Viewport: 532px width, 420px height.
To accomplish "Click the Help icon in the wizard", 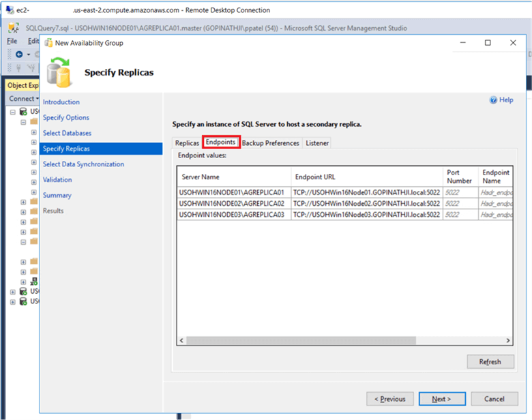I will click(x=493, y=100).
